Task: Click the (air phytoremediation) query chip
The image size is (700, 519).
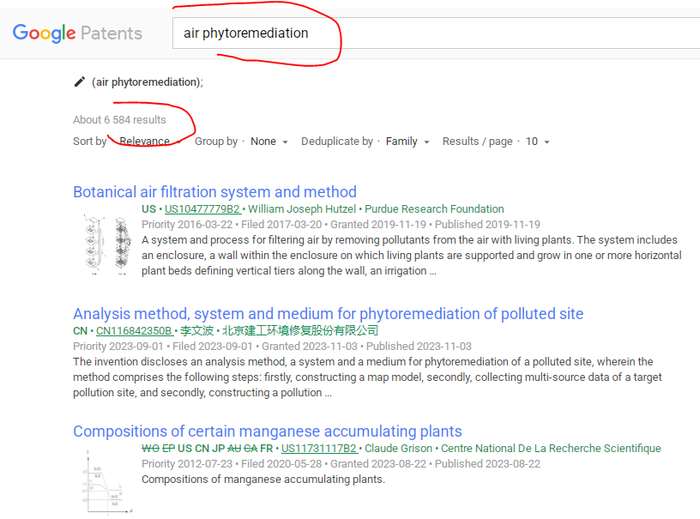Action: click(x=147, y=82)
